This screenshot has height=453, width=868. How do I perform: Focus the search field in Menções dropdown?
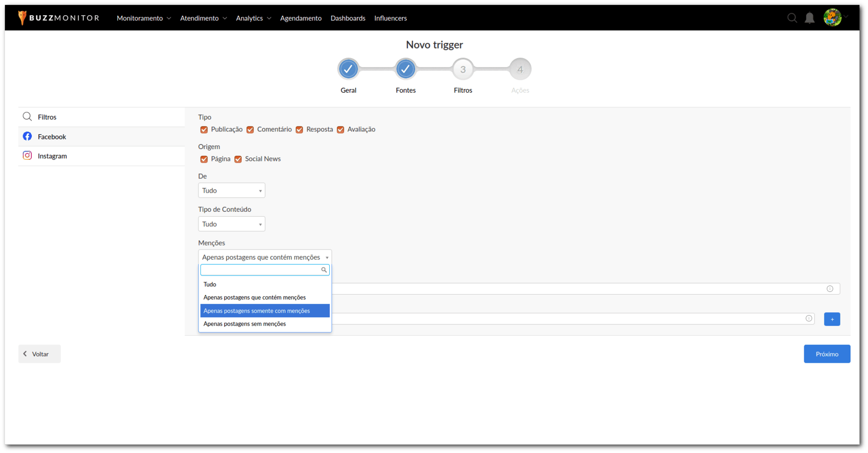click(261, 270)
